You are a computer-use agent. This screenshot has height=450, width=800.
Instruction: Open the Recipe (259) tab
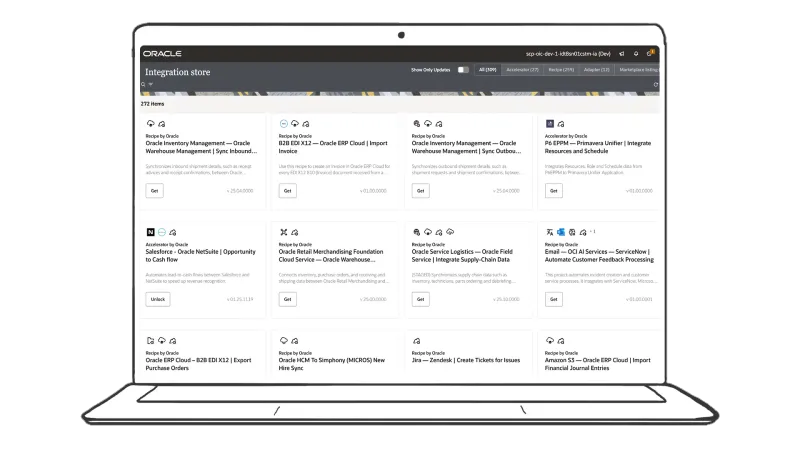561,70
